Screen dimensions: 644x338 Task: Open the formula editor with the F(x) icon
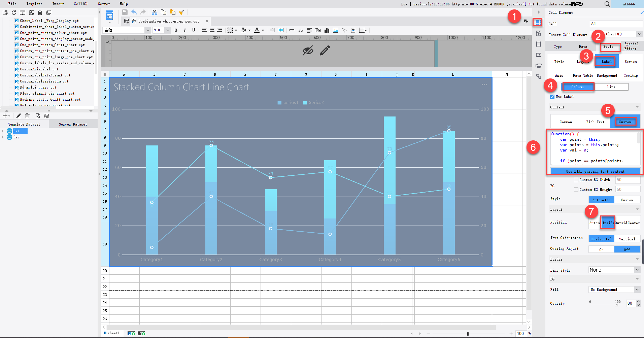click(318, 30)
